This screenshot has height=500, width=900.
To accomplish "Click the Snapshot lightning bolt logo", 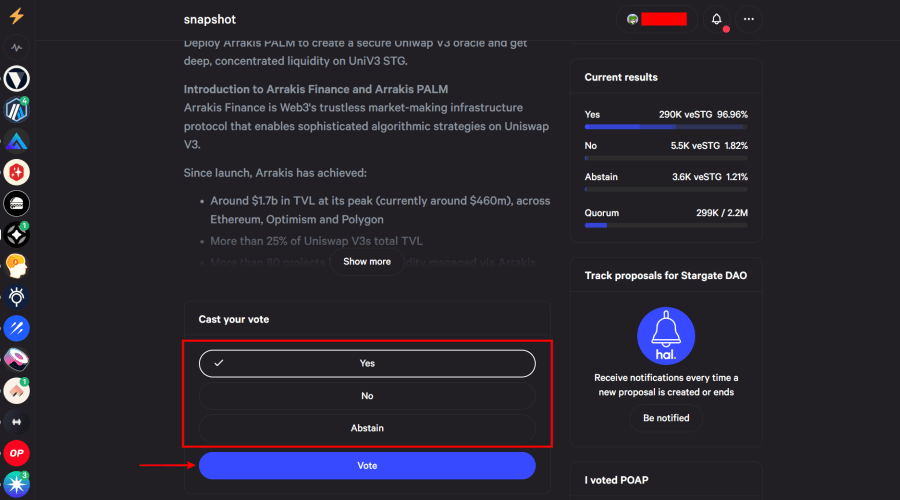I will 17,15.
